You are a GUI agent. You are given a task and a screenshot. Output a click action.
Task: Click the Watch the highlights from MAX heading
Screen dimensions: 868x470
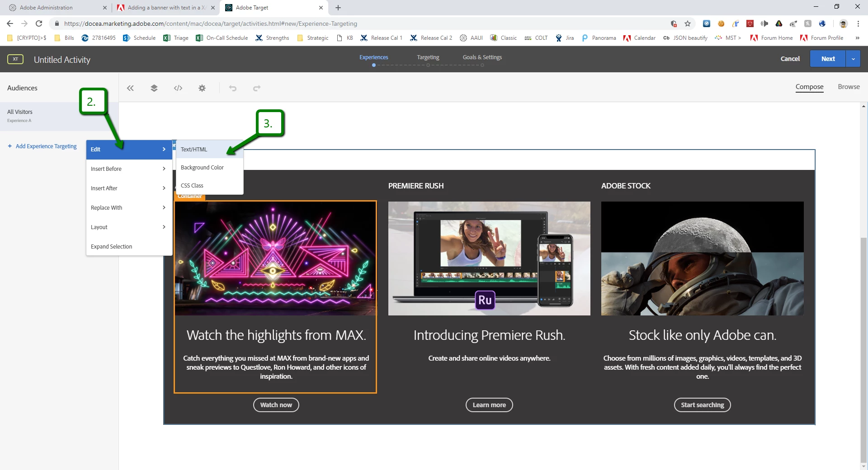(x=276, y=335)
